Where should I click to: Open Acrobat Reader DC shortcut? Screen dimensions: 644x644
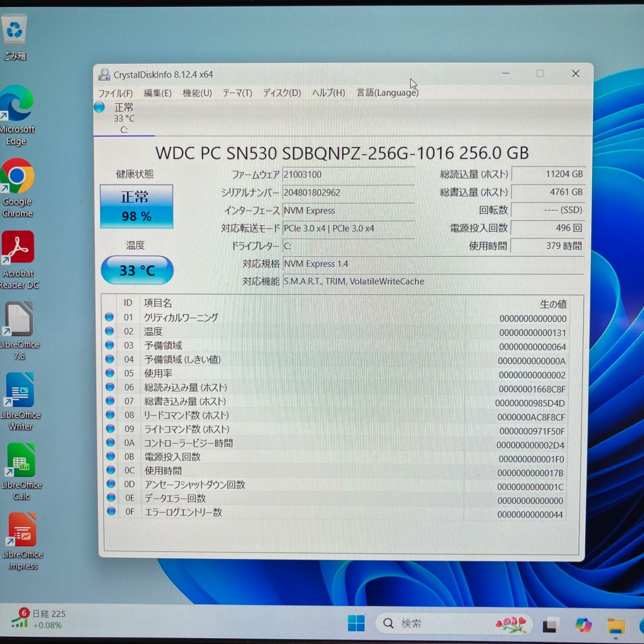(x=19, y=260)
